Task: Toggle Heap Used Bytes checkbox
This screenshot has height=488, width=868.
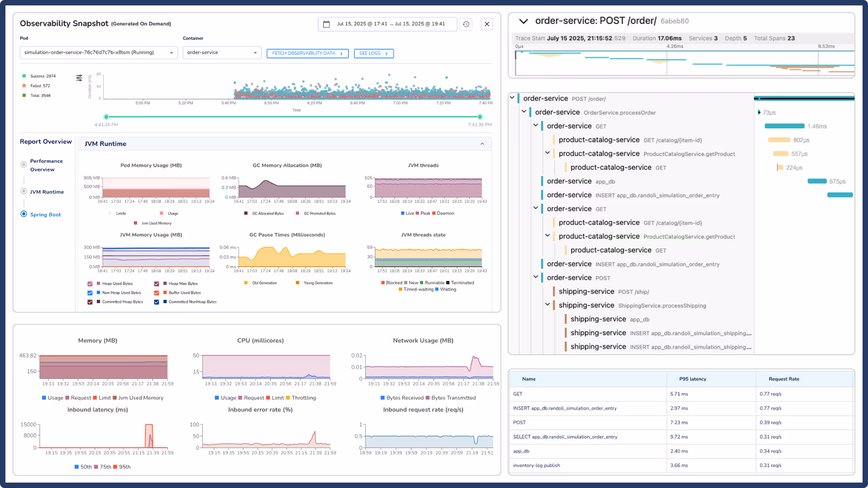Action: [90, 284]
